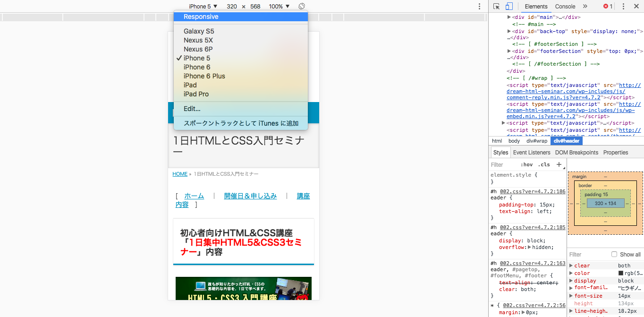Screen dimensions: 644x317
Task: Open 002.css?ver=4.7.2:163 source link
Action: [533, 263]
